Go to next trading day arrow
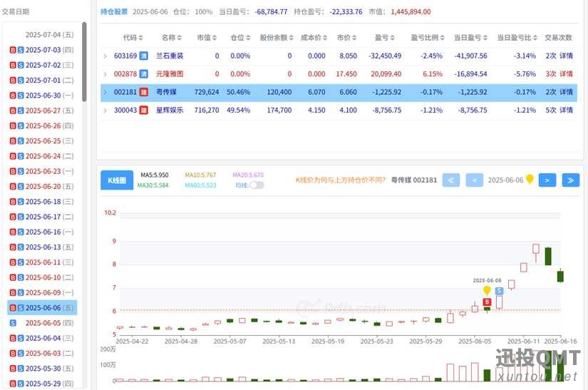This screenshot has height=390, width=588. [547, 180]
